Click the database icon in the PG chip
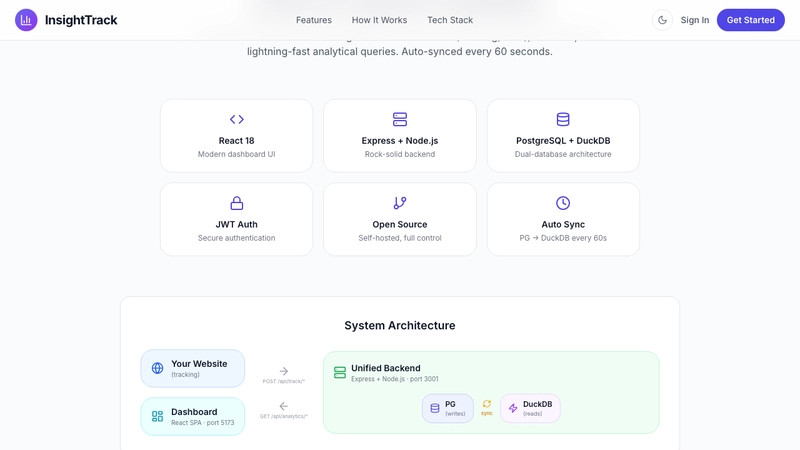This screenshot has width=800, height=450. click(x=435, y=408)
